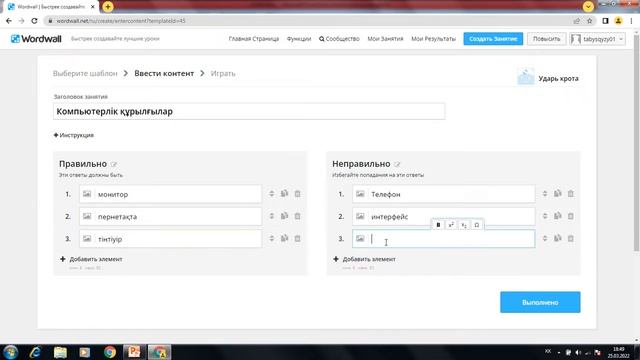Image resolution: width=640 pixels, height=360 pixels.
Task: Add image to 'монитор' answer
Action: pyautogui.click(x=87, y=194)
